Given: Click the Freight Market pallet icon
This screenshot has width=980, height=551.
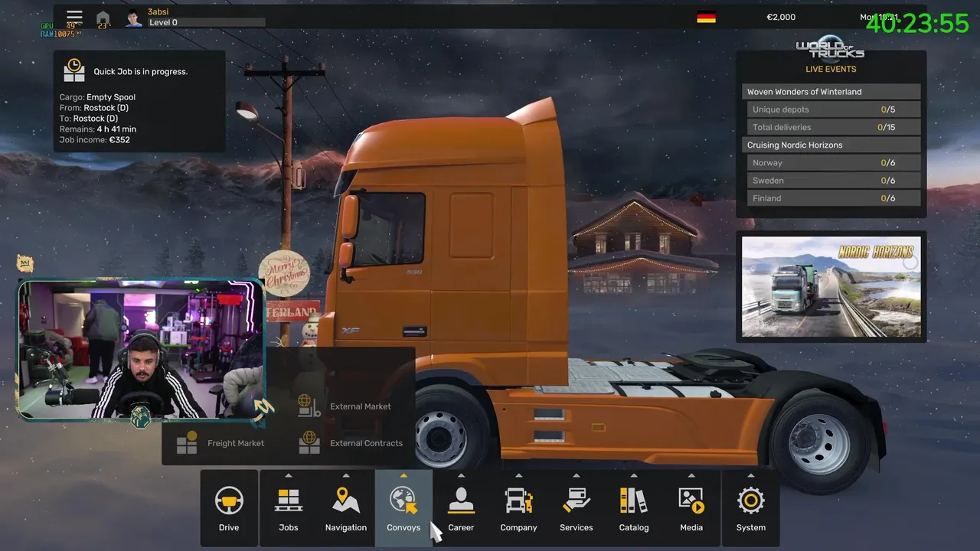Looking at the screenshot, I should [187, 443].
